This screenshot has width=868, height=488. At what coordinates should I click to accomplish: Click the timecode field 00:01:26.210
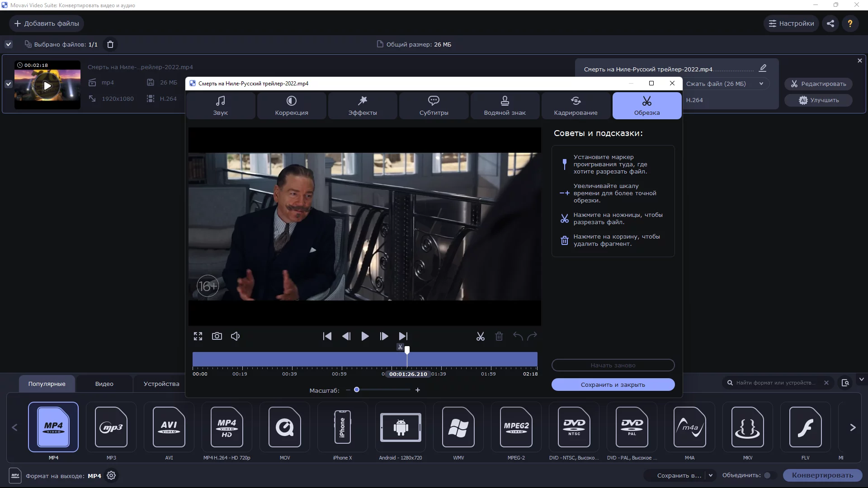408,374
